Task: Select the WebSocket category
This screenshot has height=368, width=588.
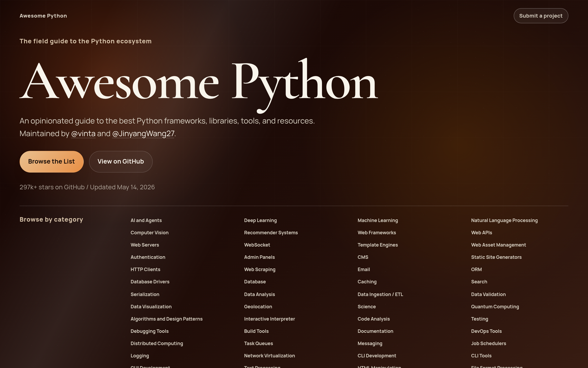Action: tap(257, 245)
